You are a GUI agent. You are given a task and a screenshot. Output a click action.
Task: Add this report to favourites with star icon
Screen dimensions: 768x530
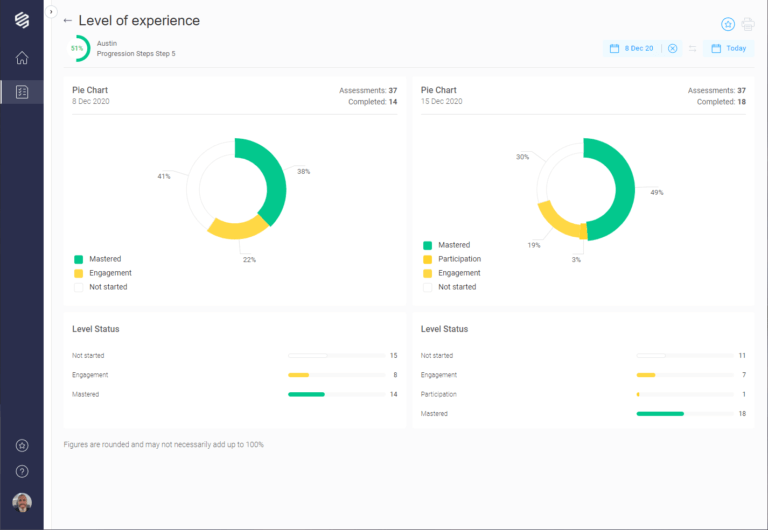coord(728,24)
